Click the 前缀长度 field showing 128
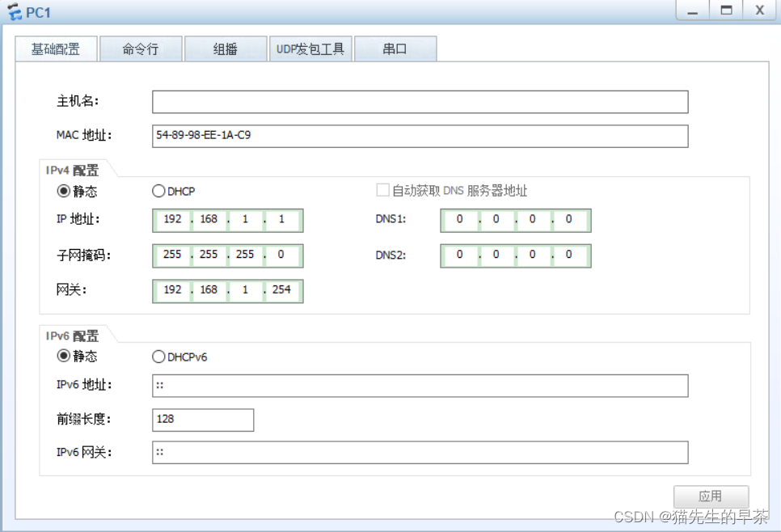781x532 pixels. (203, 420)
